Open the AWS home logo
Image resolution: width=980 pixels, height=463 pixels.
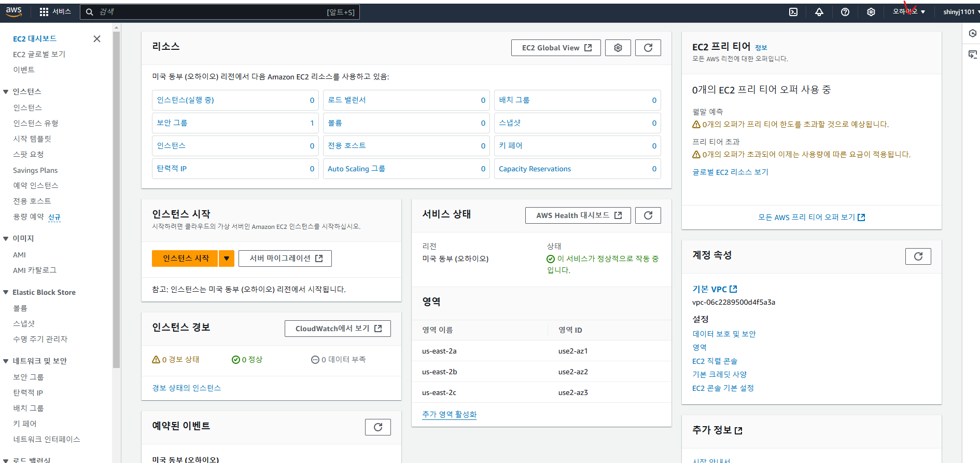(13, 11)
